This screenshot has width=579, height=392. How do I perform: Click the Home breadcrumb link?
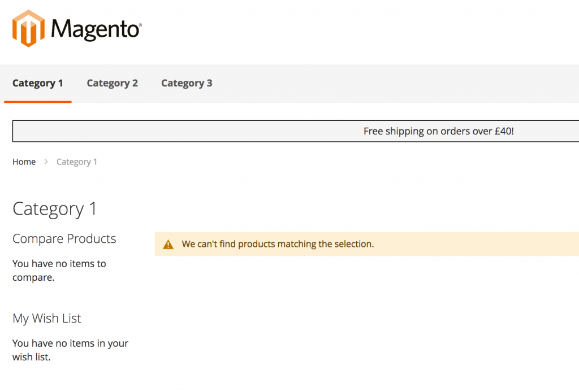pos(24,162)
